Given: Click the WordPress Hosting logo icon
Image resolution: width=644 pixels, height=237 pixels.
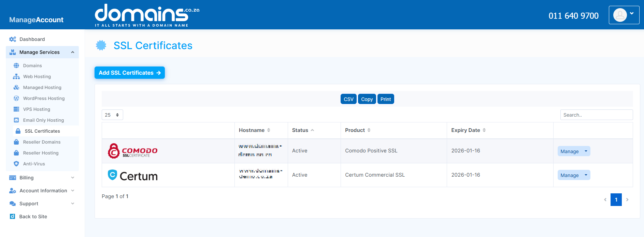Looking at the screenshot, I should tap(16, 98).
